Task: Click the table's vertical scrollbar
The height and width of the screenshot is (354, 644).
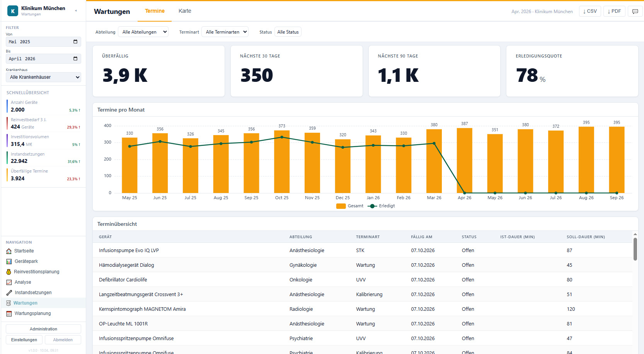Action: [635, 249]
